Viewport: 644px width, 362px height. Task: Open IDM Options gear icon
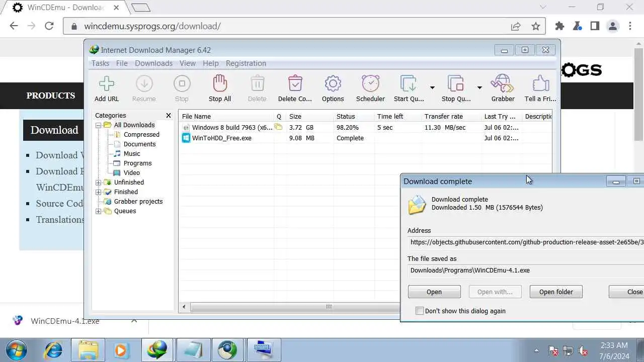(333, 84)
